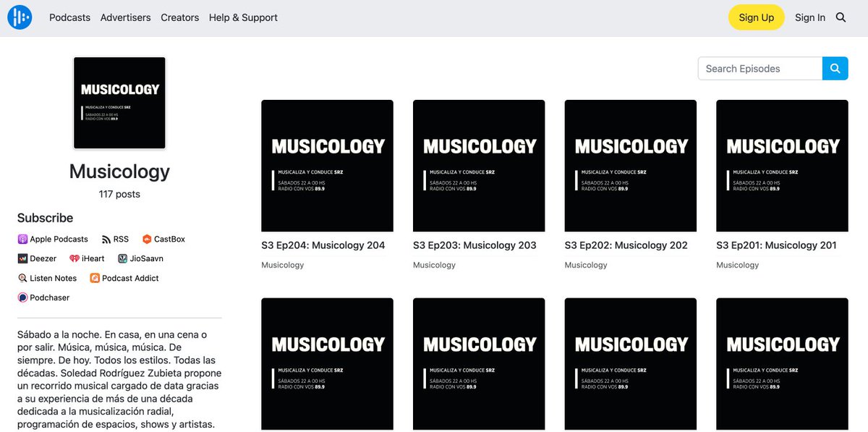Open the Musicology 202 episode thumbnail
868x432 pixels.
[631, 166]
